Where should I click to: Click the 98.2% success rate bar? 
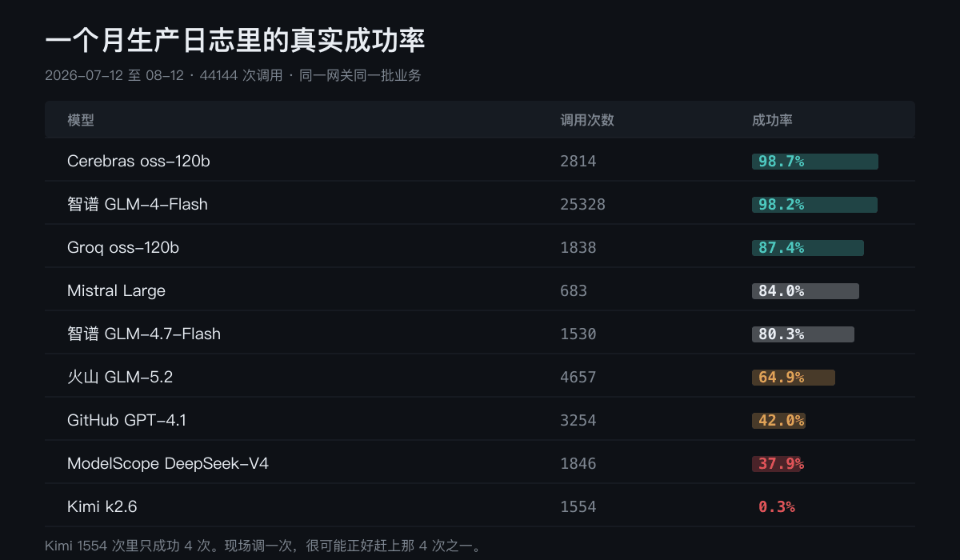click(814, 205)
